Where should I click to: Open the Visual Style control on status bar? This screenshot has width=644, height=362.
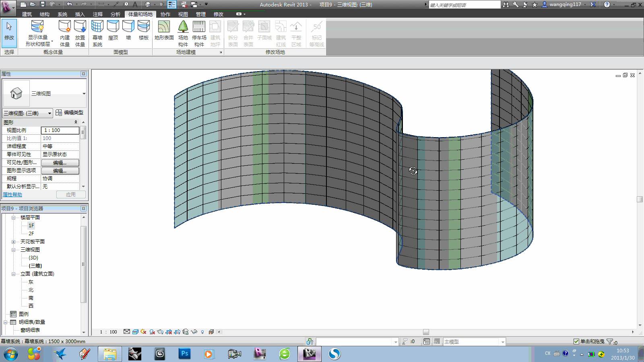tap(136, 332)
